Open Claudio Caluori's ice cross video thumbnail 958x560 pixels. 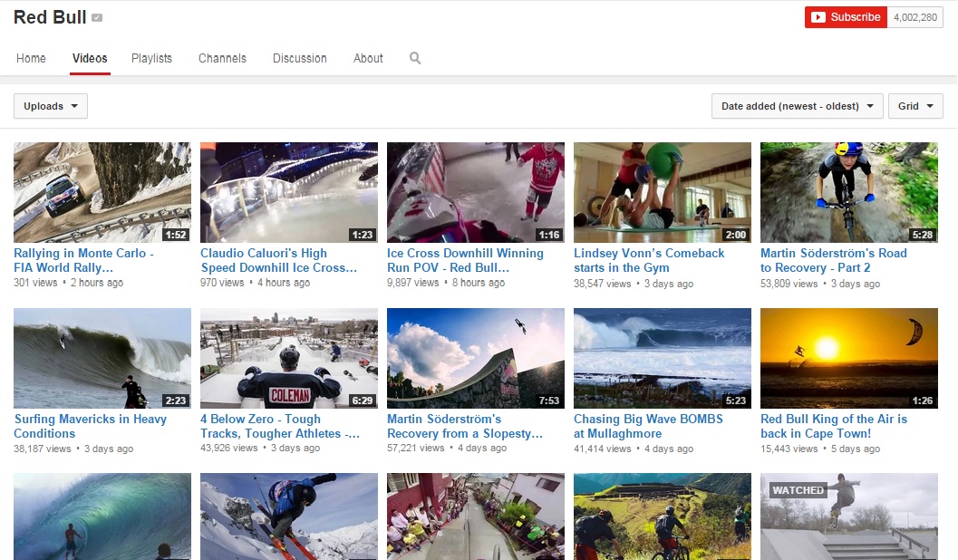point(289,192)
